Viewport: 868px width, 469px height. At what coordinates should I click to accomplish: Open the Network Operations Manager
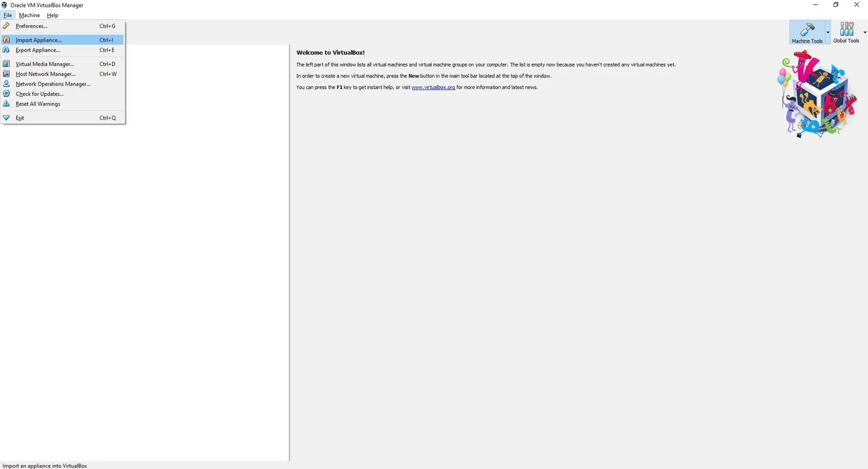pos(62,84)
